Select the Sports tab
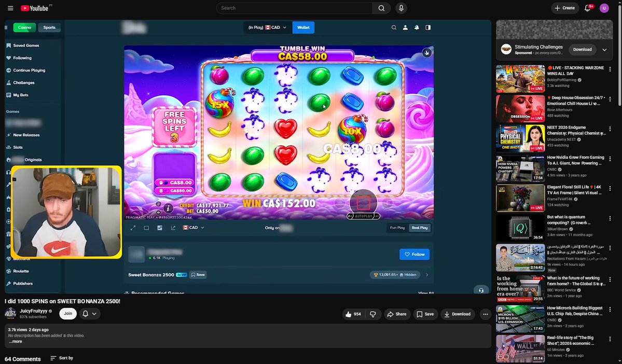 click(x=49, y=27)
